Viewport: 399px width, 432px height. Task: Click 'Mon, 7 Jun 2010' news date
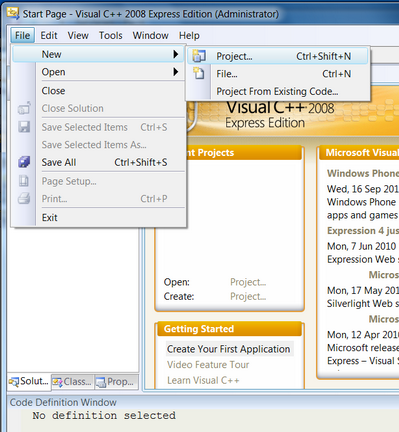coord(362,246)
